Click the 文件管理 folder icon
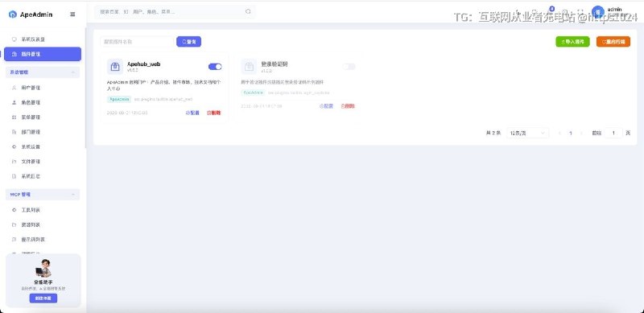Viewport: 644px width, 313px height. (14, 162)
